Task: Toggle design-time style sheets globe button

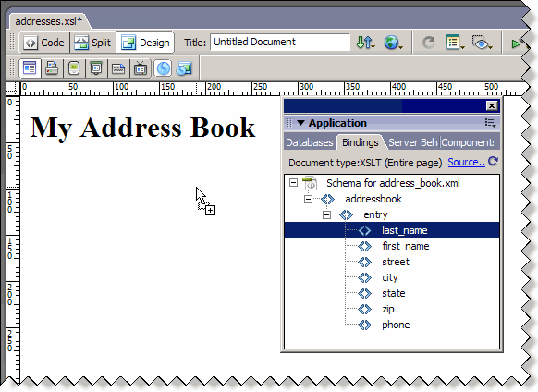Action: [x=164, y=68]
